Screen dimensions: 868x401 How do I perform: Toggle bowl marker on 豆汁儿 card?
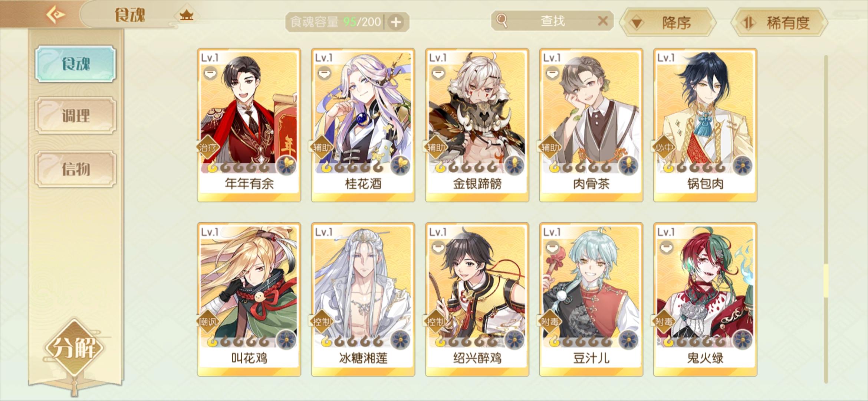[x=552, y=247]
